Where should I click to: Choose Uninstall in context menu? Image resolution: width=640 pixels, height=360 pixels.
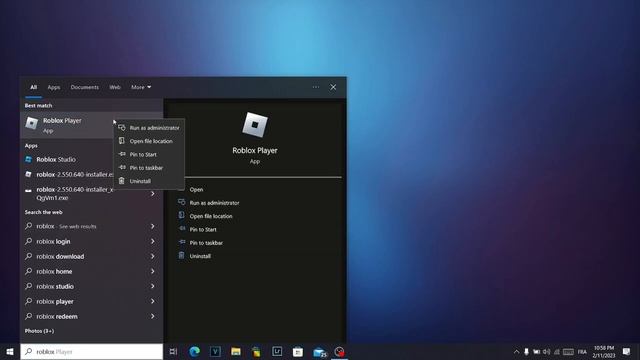click(149, 181)
